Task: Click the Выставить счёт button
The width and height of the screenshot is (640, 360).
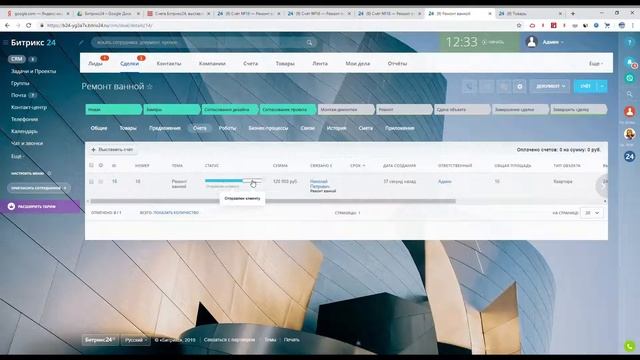Action: coord(112,150)
